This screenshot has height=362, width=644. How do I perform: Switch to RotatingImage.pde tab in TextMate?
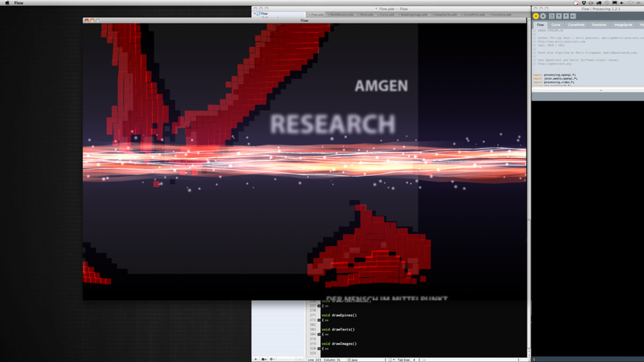414,15
